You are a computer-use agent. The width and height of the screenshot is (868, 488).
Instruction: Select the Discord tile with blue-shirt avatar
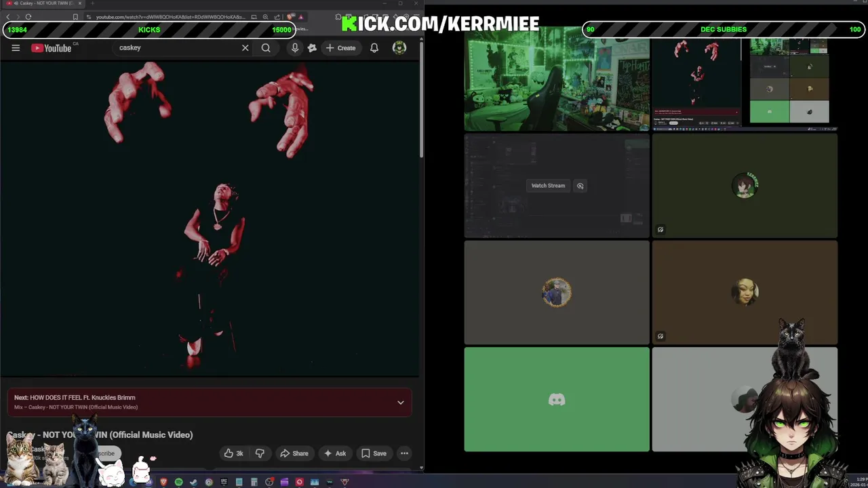point(557,293)
